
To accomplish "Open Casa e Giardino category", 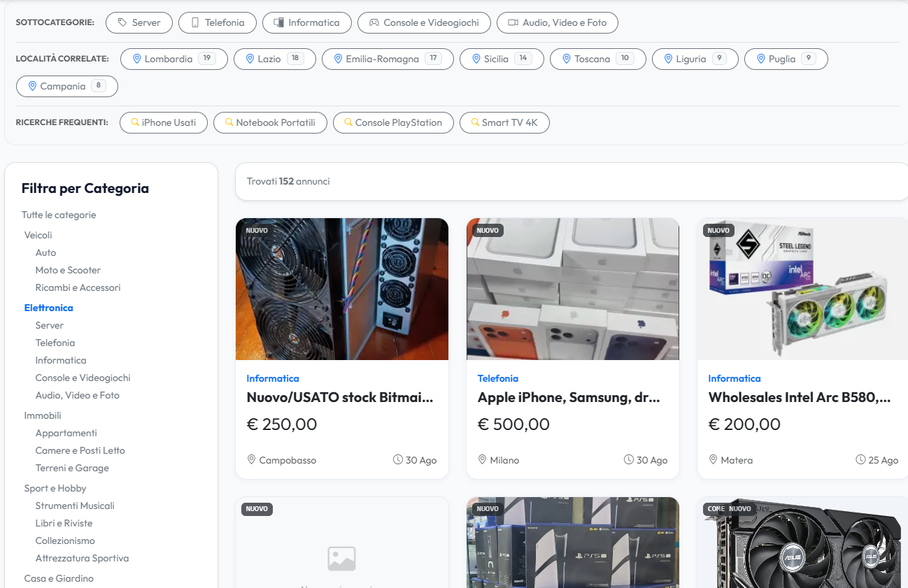I will (x=59, y=578).
